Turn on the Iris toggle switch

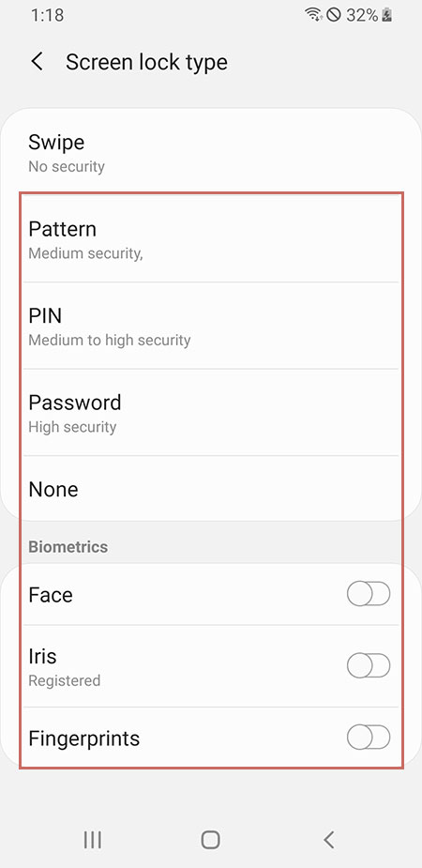[369, 665]
